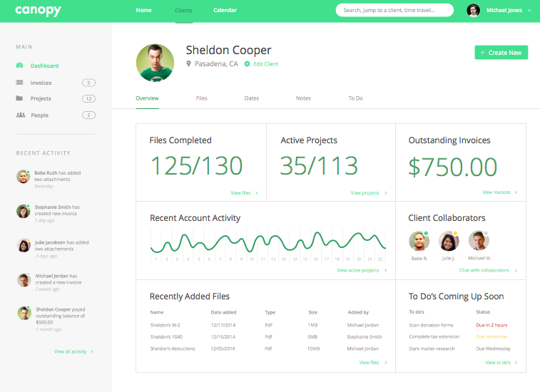
Task: Select collaborator Babe R. avatar
Action: pos(419,241)
